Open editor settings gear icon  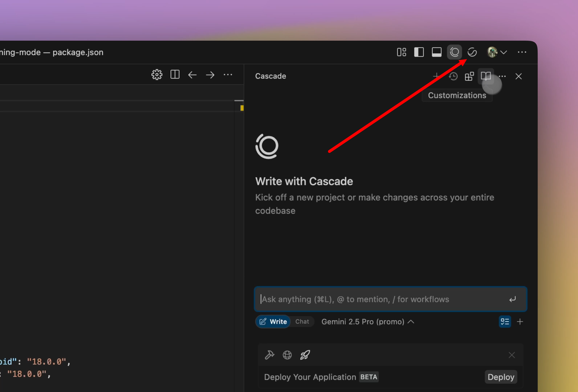click(157, 75)
